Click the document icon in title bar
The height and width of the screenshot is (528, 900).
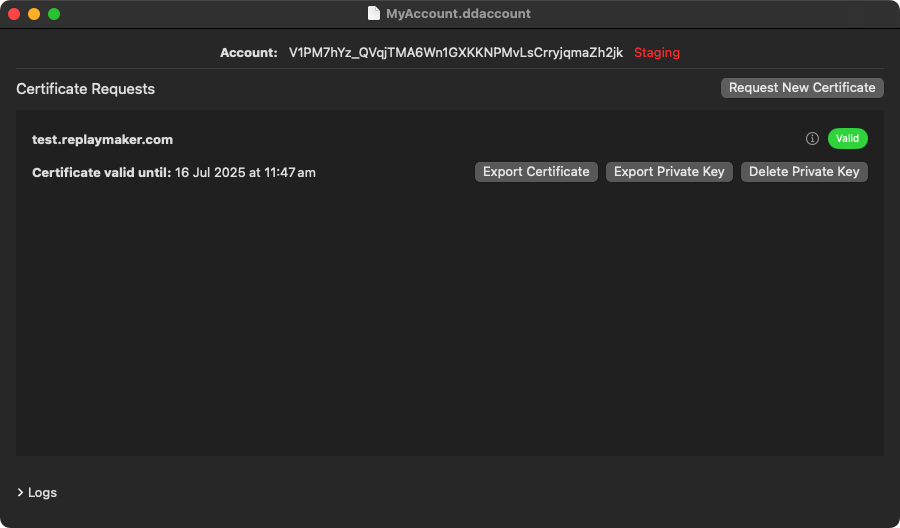374,14
